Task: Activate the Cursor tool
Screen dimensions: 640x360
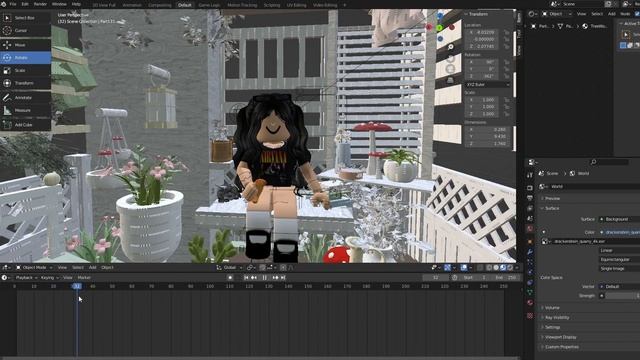Action: pos(25,31)
